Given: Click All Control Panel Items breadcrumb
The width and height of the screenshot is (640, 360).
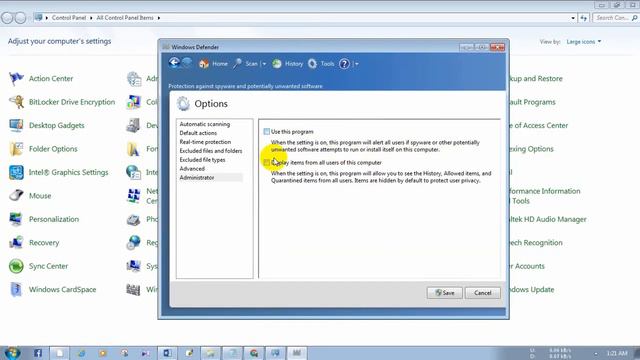Looking at the screenshot, I should 125,18.
